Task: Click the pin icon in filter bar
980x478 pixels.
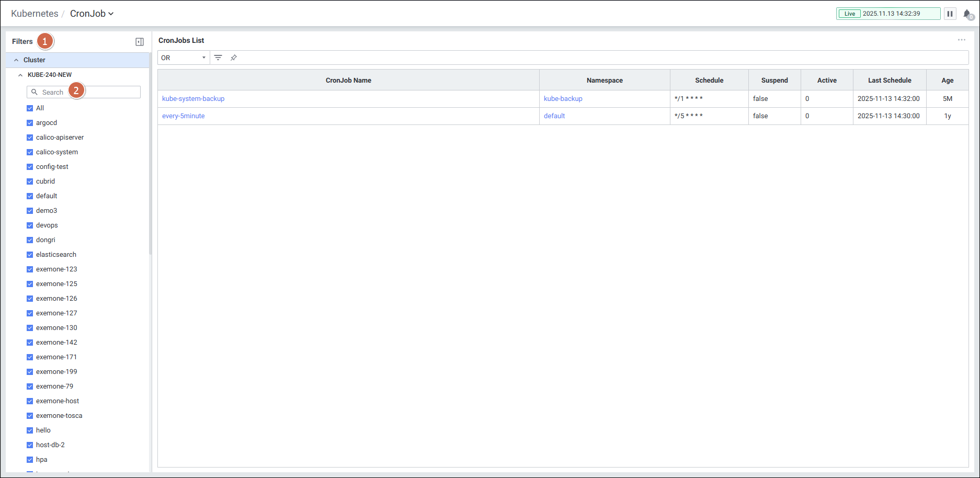Action: pos(234,58)
